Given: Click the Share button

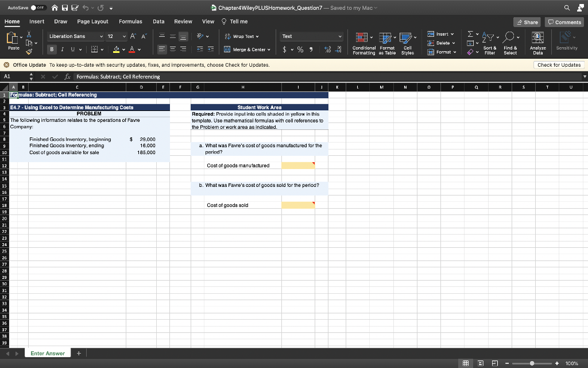Looking at the screenshot, I should click(527, 22).
